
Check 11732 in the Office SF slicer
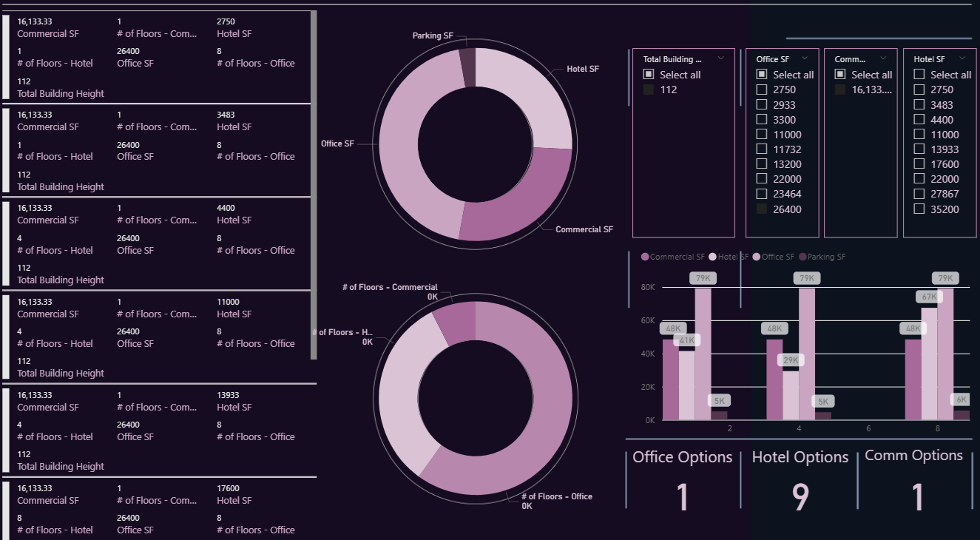(762, 149)
